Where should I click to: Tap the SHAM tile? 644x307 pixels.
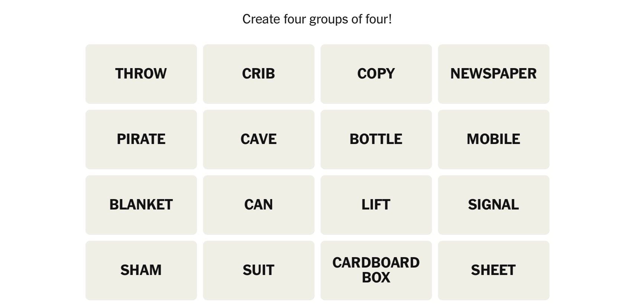click(141, 270)
